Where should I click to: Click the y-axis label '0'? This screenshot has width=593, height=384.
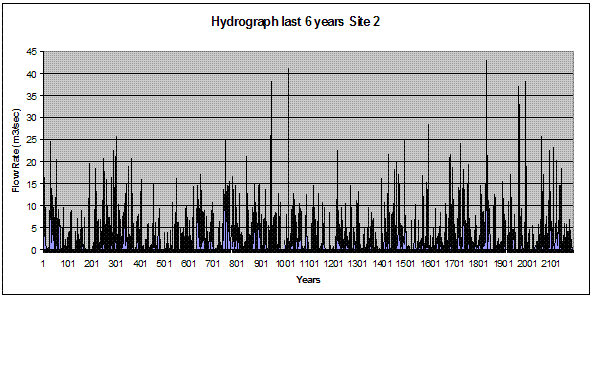(x=34, y=250)
